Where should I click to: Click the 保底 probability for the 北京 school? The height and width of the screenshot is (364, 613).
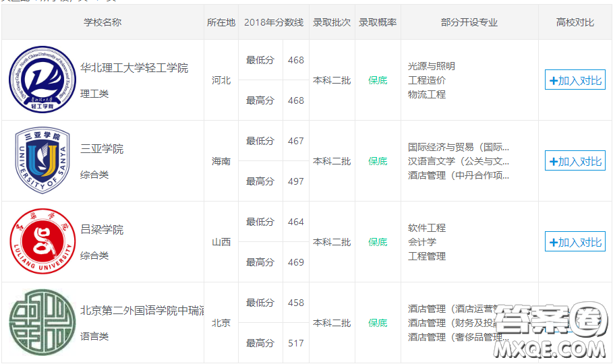tap(378, 323)
